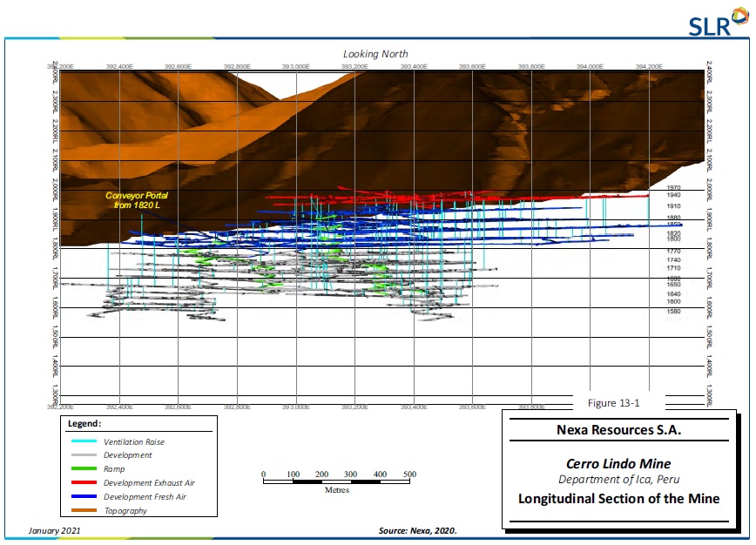Click the 'Legend:' heading
Image resolution: width=756 pixels, height=545 pixels.
click(x=84, y=424)
